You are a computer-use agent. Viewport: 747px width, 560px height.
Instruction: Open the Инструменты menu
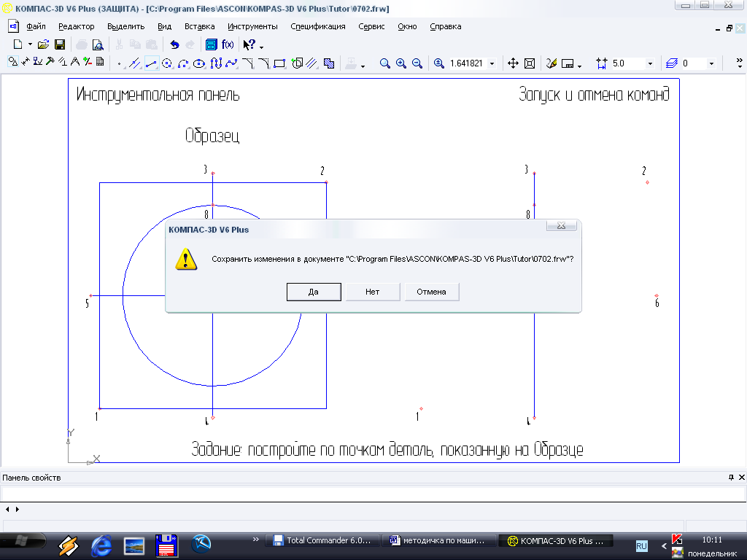coord(252,27)
